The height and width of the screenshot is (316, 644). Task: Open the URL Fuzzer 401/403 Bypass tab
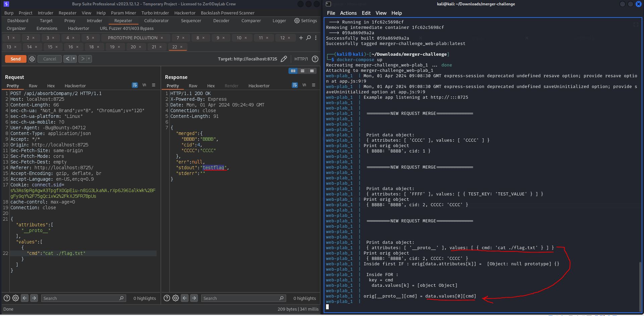pyautogui.click(x=126, y=28)
